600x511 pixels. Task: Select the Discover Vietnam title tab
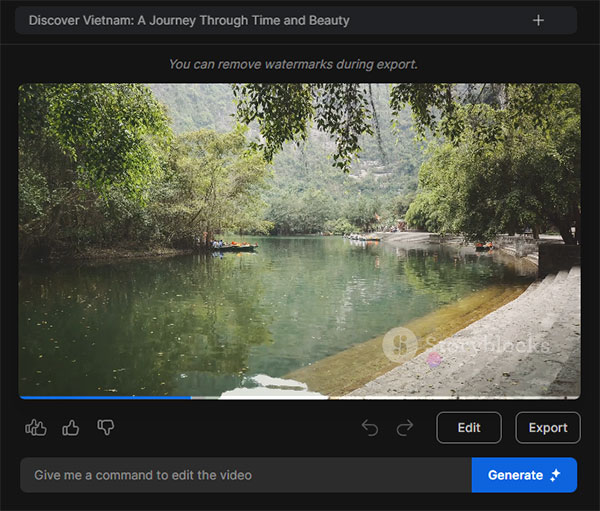coord(296,20)
